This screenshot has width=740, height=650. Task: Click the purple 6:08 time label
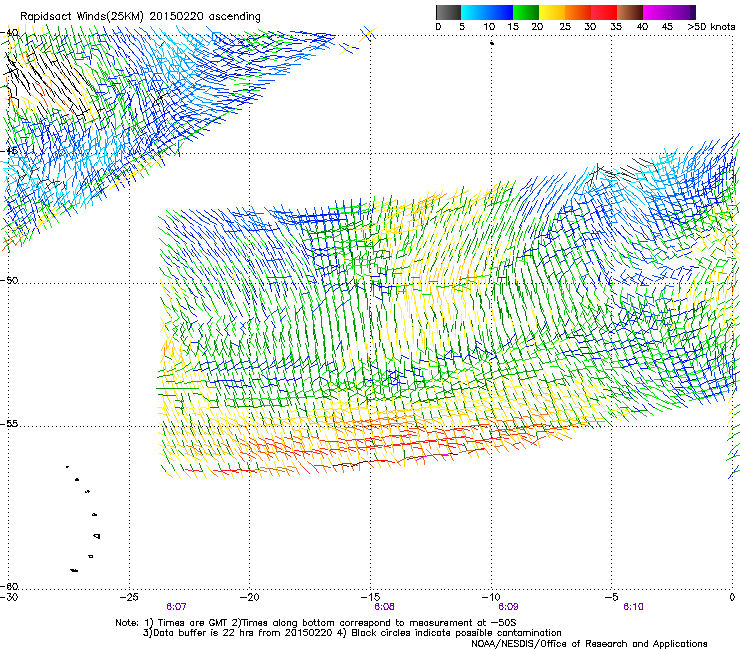pyautogui.click(x=385, y=607)
